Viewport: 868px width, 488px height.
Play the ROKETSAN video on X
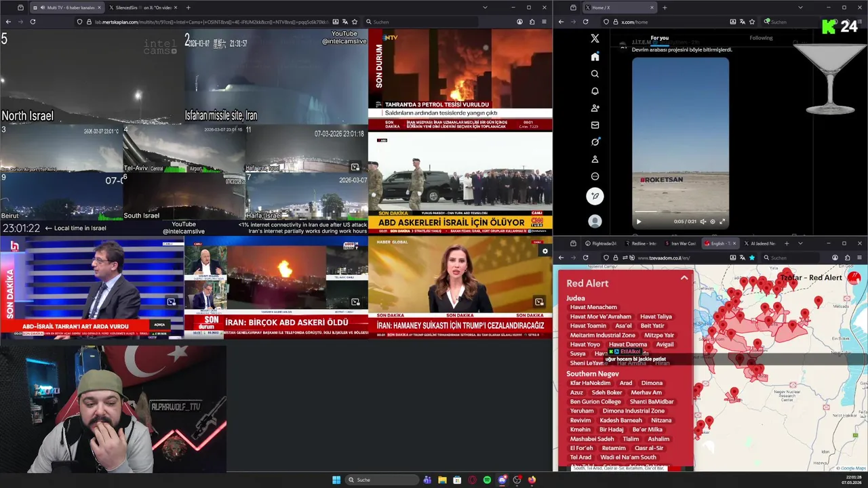click(x=638, y=222)
